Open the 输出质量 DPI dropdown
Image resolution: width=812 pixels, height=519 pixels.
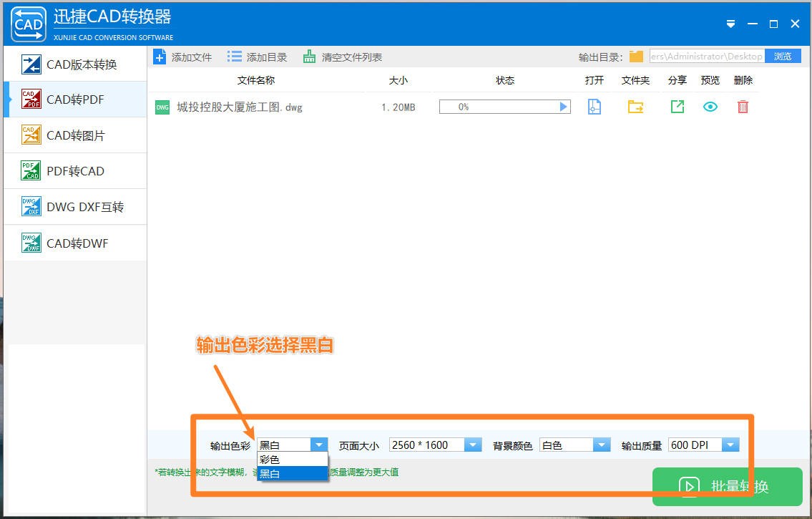[x=730, y=445]
